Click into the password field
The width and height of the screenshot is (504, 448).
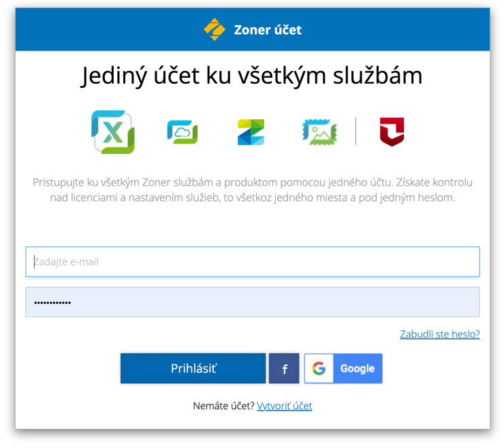253,302
